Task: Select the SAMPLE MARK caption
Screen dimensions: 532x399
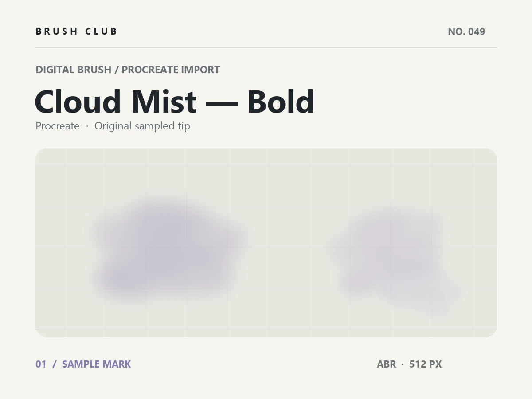Action: (x=97, y=364)
